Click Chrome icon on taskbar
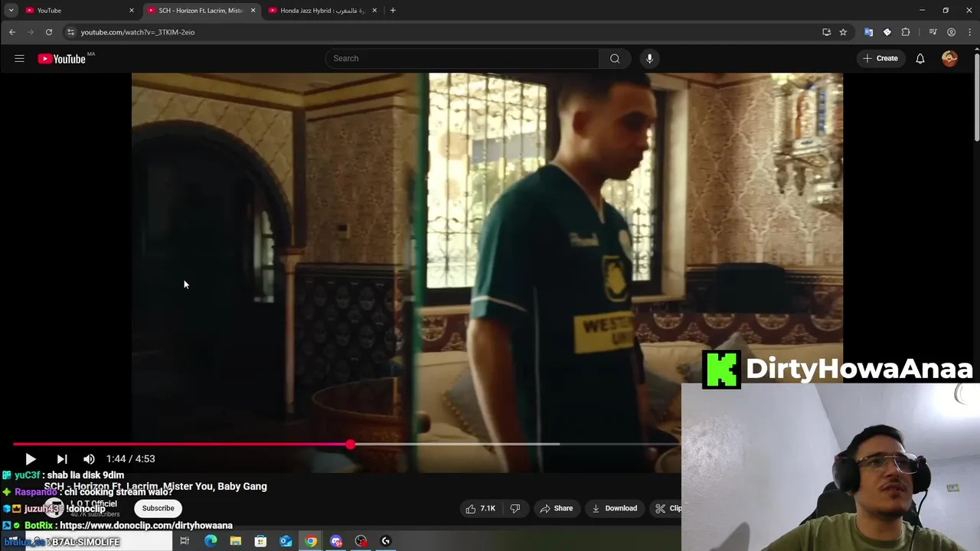The height and width of the screenshot is (551, 980). pos(311,541)
